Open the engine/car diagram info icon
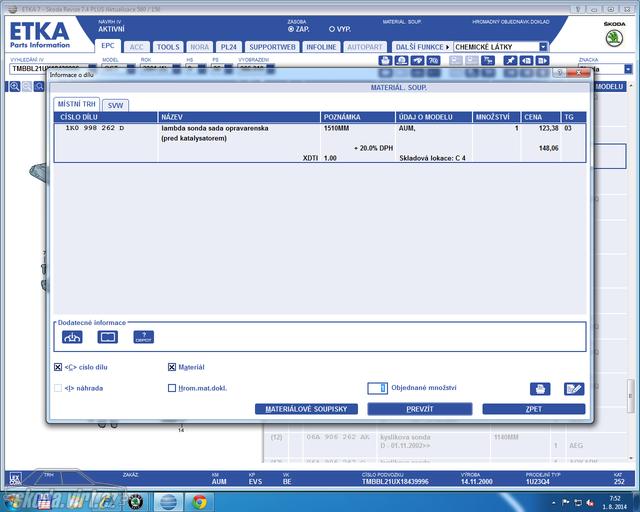Screen dimensions: 640x512 click(x=72, y=337)
